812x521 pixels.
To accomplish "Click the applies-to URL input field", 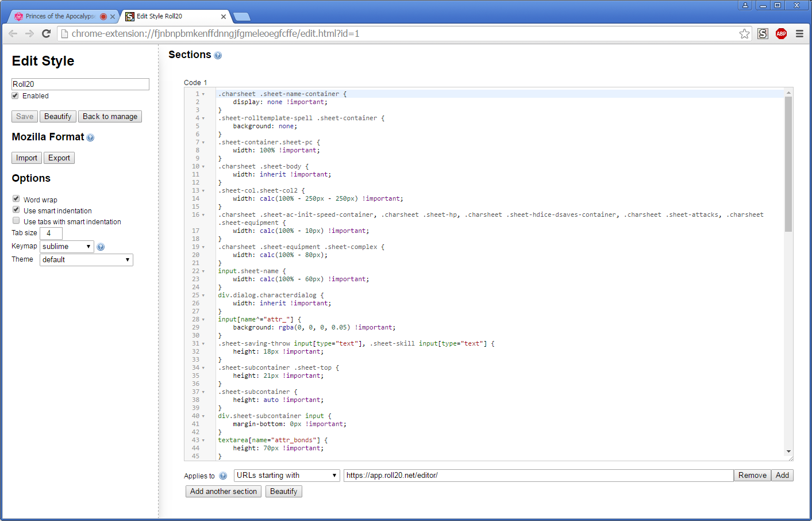I will [x=538, y=475].
